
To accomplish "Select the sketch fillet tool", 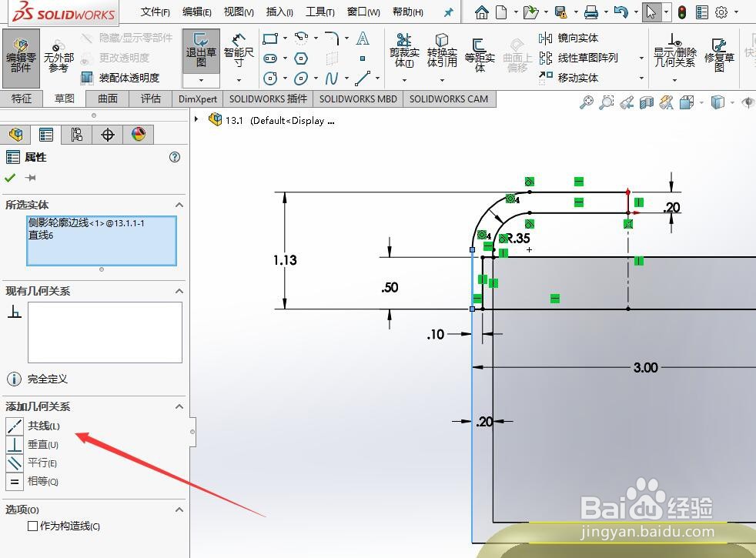I will (332, 38).
